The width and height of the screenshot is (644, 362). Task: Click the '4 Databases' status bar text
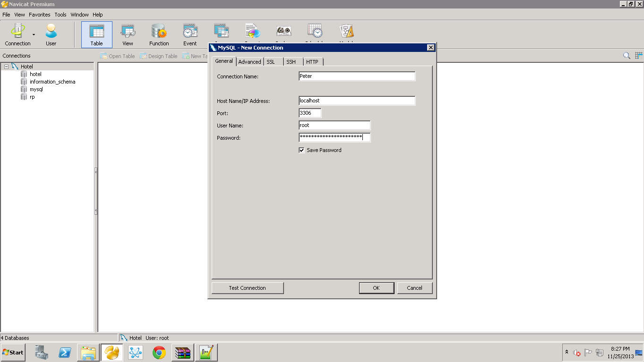[x=15, y=338]
